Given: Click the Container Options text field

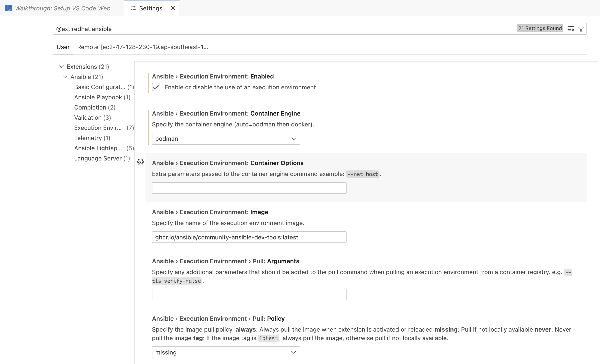Looking at the screenshot, I should (249, 188).
